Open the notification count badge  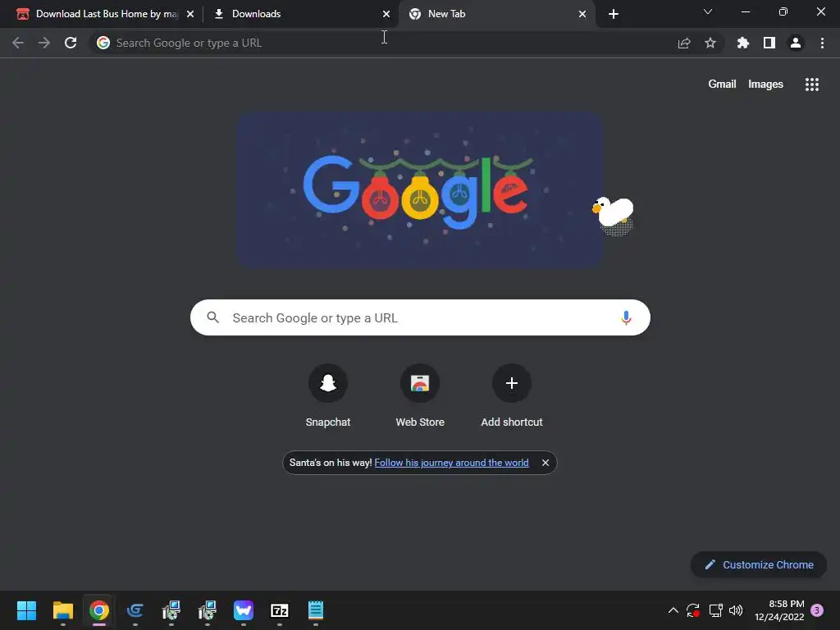(817, 610)
